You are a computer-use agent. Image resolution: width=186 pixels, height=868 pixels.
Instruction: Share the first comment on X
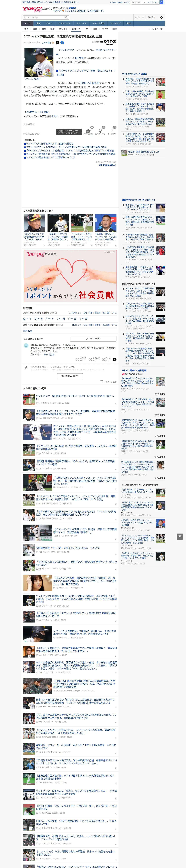pyautogui.click(x=114, y=359)
